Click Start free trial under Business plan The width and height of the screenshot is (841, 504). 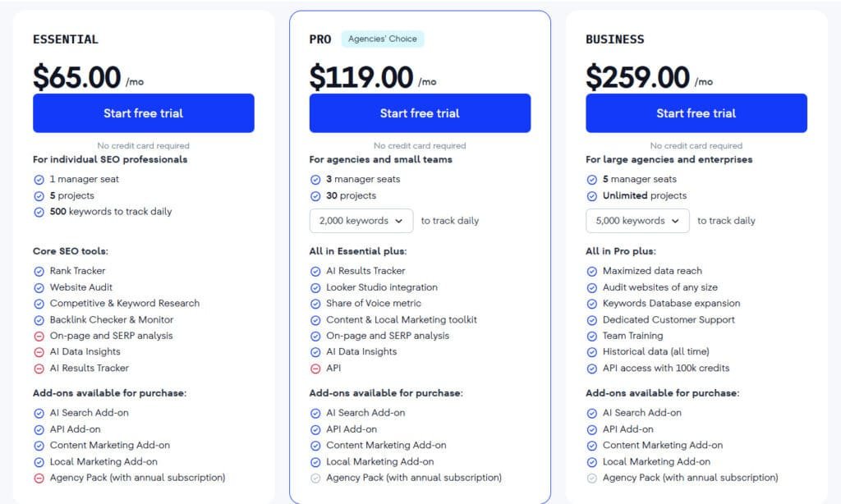click(x=696, y=113)
